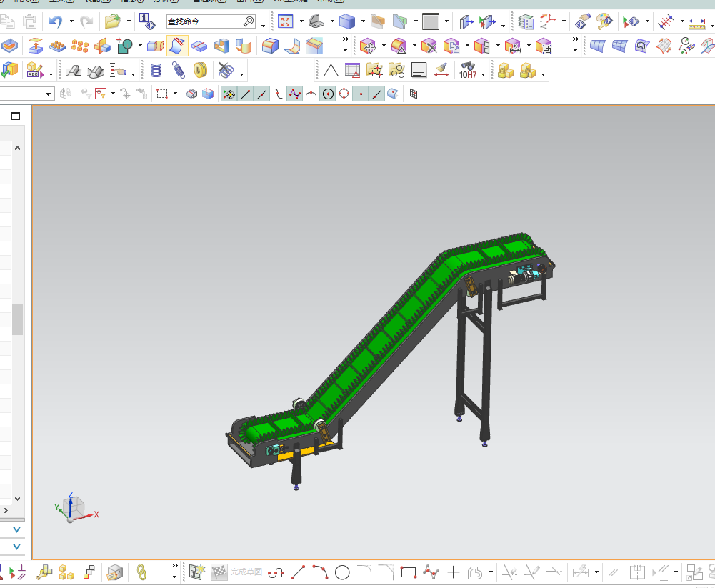Select the shaded blue cube rendering icon
Viewport: 715px width, 588px height.
tap(347, 21)
